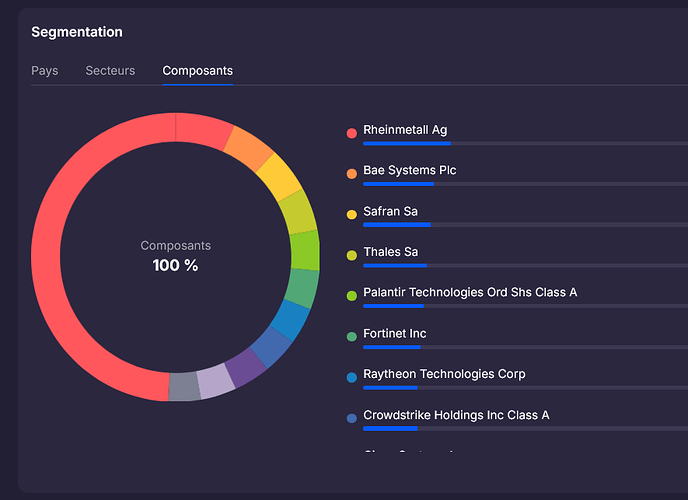The width and height of the screenshot is (688, 500).
Task: Click the olive donut chart segment
Action: point(298,212)
